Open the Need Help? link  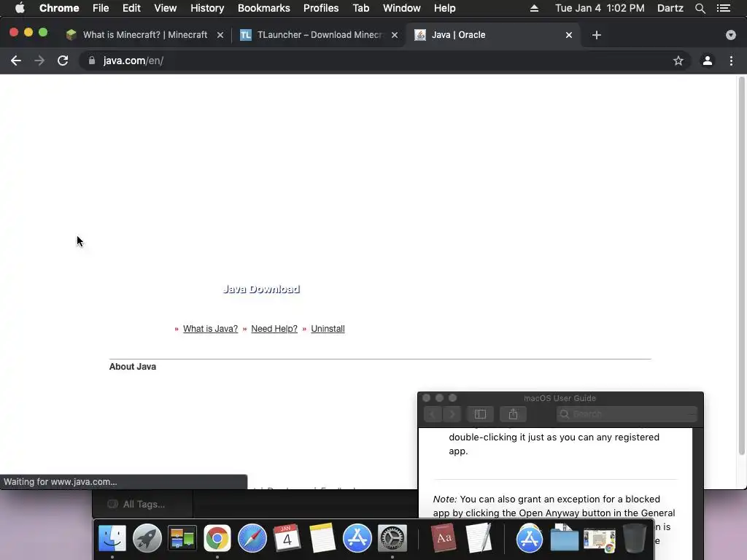[x=274, y=329]
